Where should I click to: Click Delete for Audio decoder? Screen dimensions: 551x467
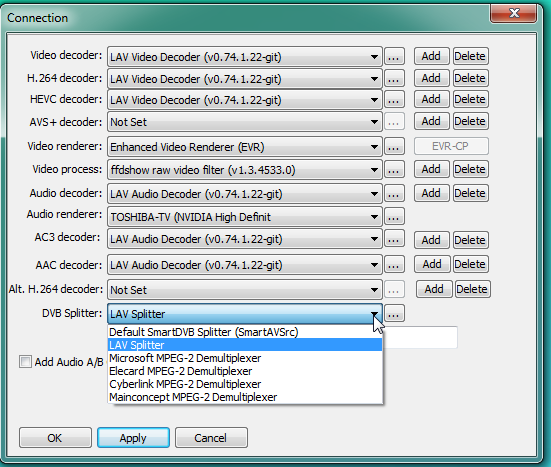(471, 193)
